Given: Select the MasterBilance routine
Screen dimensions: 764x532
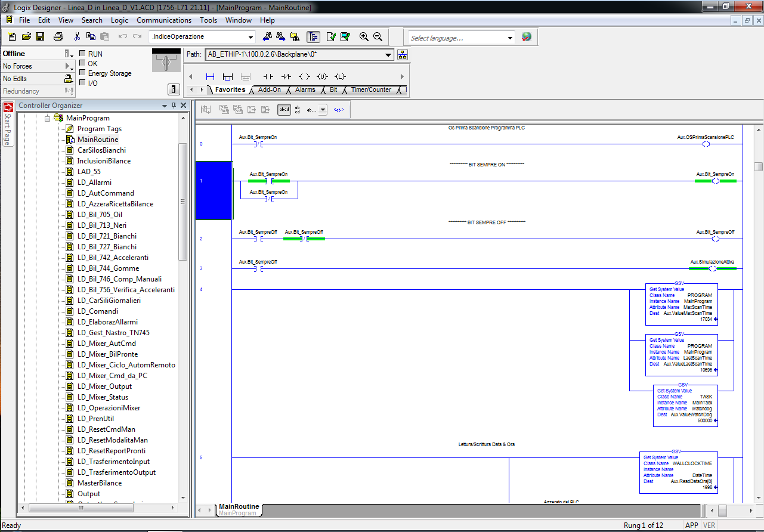Looking at the screenshot, I should pos(100,483).
